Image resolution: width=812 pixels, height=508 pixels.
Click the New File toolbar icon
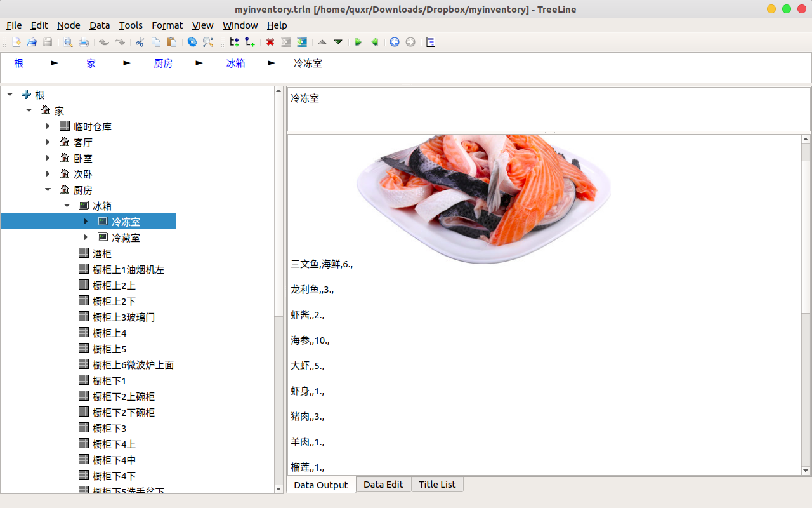click(x=16, y=42)
